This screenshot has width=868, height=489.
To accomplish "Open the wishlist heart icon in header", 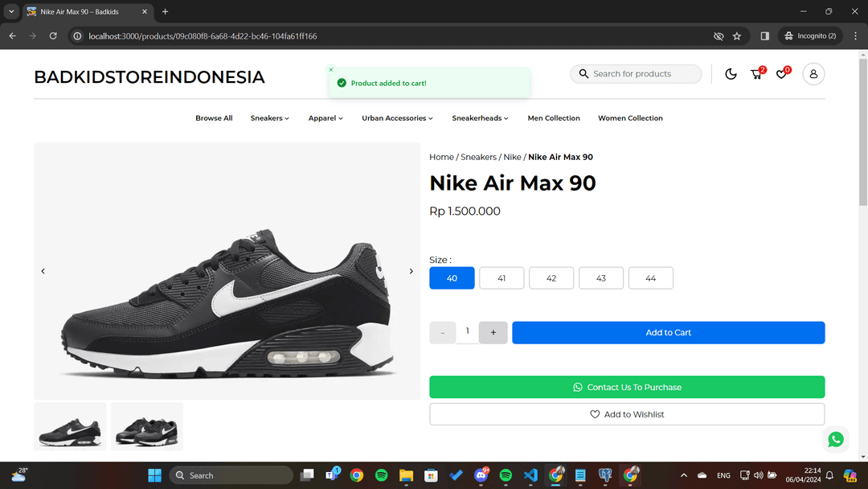I will [x=782, y=74].
